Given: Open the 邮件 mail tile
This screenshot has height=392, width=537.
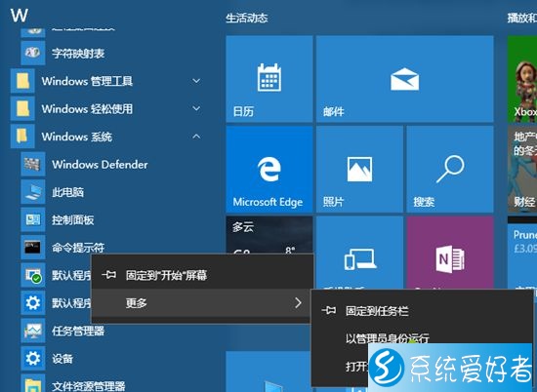Looking at the screenshot, I should (405, 79).
